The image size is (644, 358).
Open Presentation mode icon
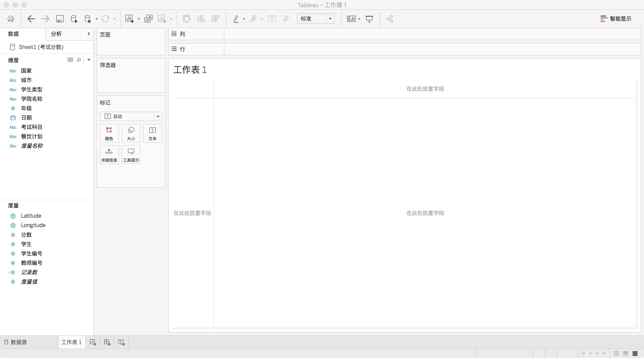click(x=369, y=19)
